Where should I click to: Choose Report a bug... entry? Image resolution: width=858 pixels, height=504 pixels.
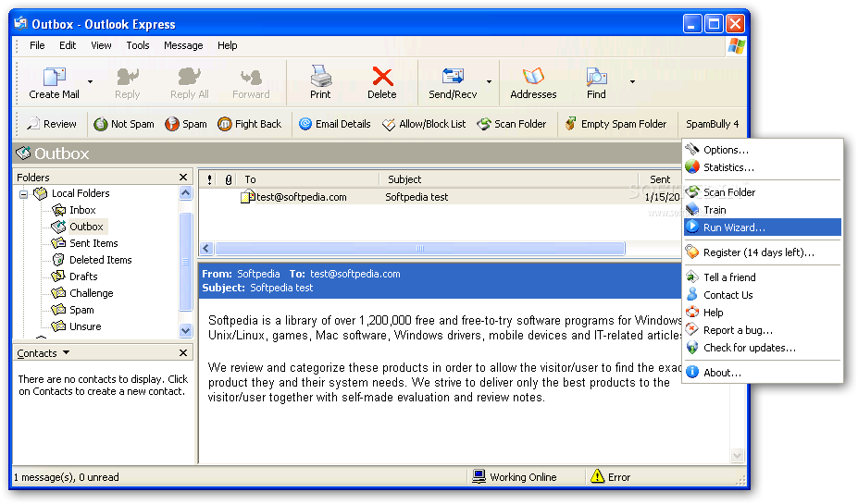click(x=763, y=329)
